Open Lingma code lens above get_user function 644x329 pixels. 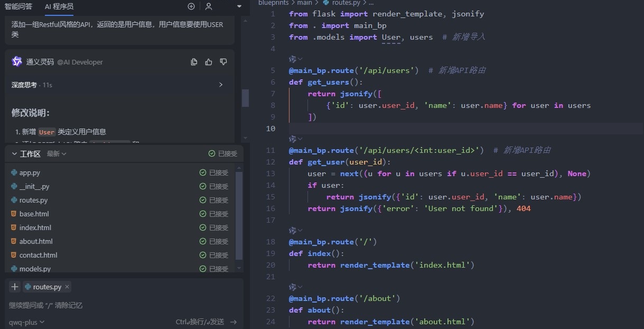[295, 139]
